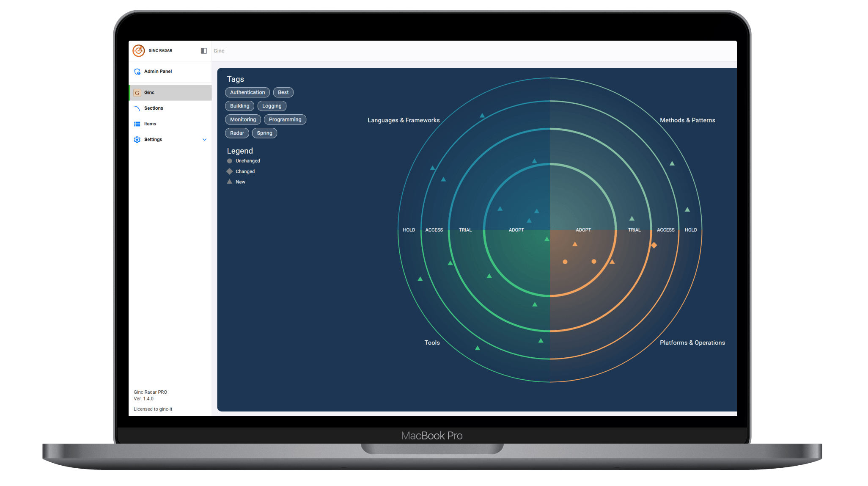Expand the Settings chevron arrow
The width and height of the screenshot is (868, 486).
tap(205, 140)
